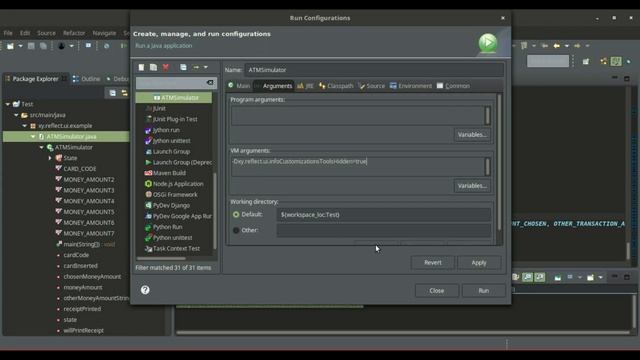Click yellow back arrow in Eclipse toolbar

point(556,46)
